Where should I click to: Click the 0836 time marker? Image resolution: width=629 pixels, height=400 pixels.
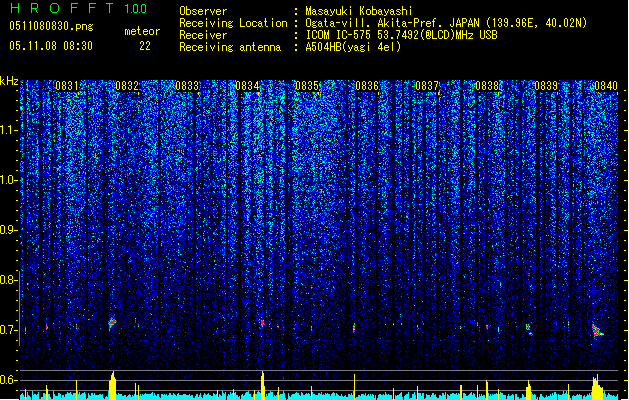click(367, 86)
